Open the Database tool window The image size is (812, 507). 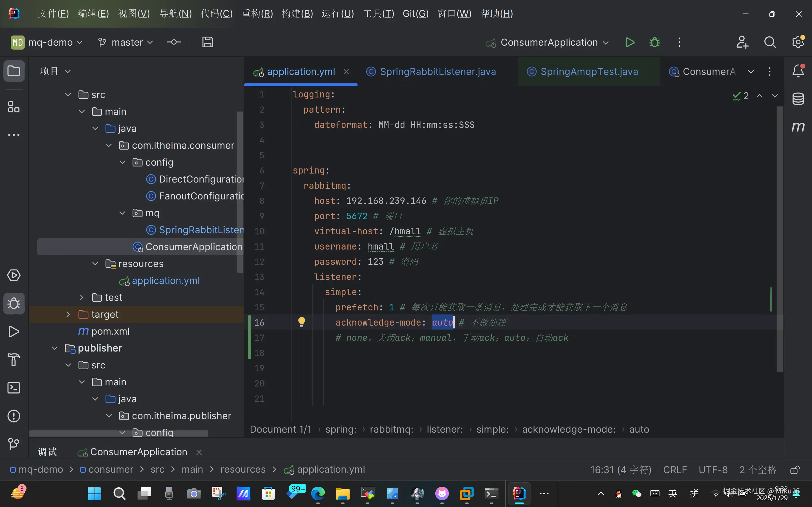point(798,99)
